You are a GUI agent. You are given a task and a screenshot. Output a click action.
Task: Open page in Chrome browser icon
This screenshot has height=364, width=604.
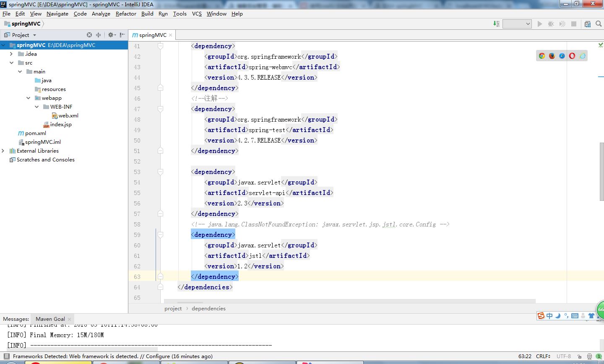542,56
